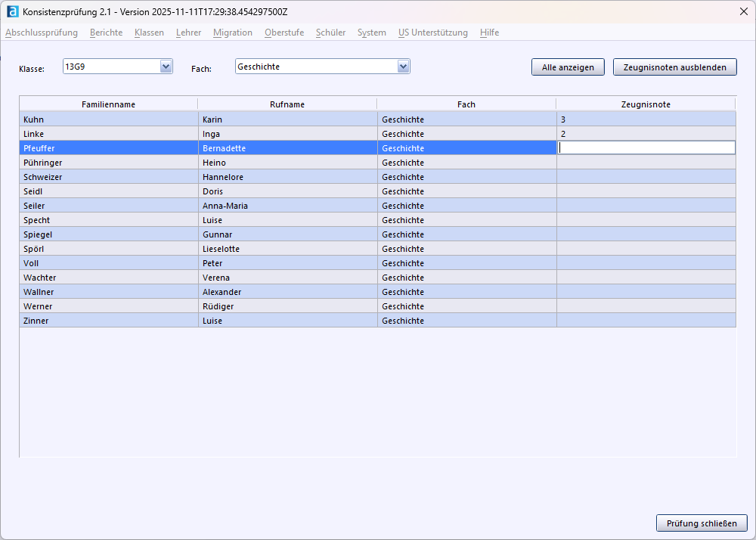Select the row for Zinner Luise
The width and height of the screenshot is (756, 540).
tap(108, 321)
